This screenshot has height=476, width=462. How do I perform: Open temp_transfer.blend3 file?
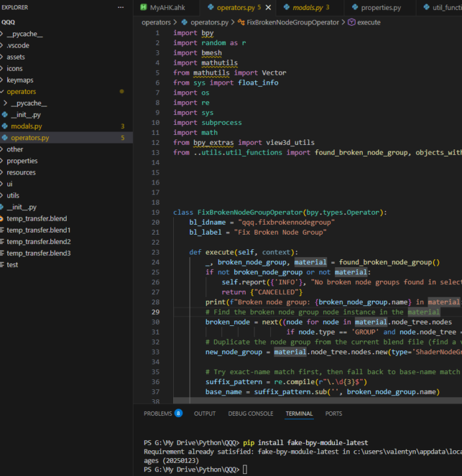coord(66,253)
